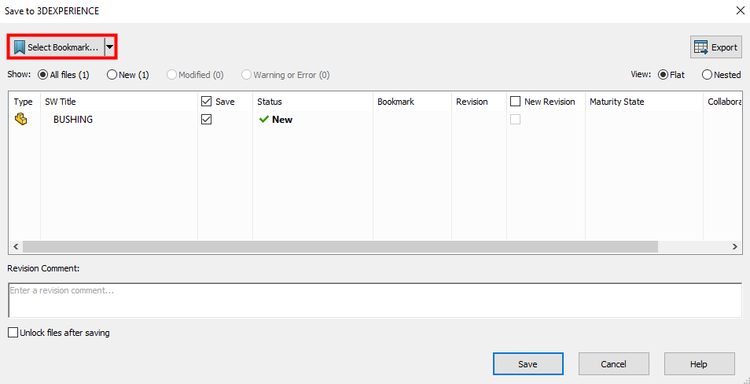
Task: Click the Save button
Action: [x=528, y=364]
